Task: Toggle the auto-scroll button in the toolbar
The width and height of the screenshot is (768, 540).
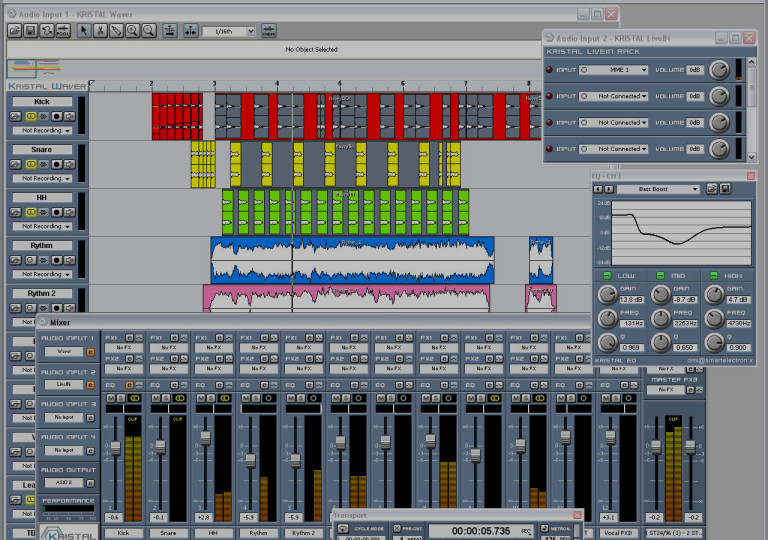Action: click(169, 31)
